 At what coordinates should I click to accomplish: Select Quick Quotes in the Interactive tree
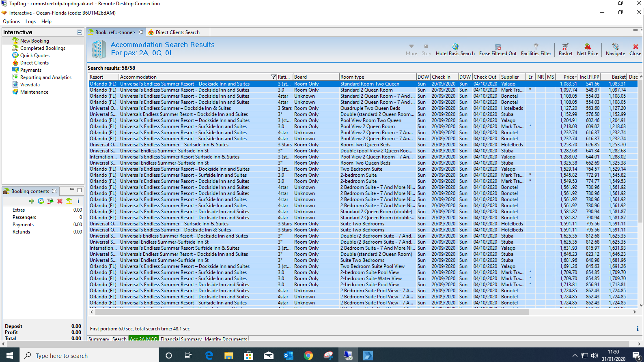(35, 56)
